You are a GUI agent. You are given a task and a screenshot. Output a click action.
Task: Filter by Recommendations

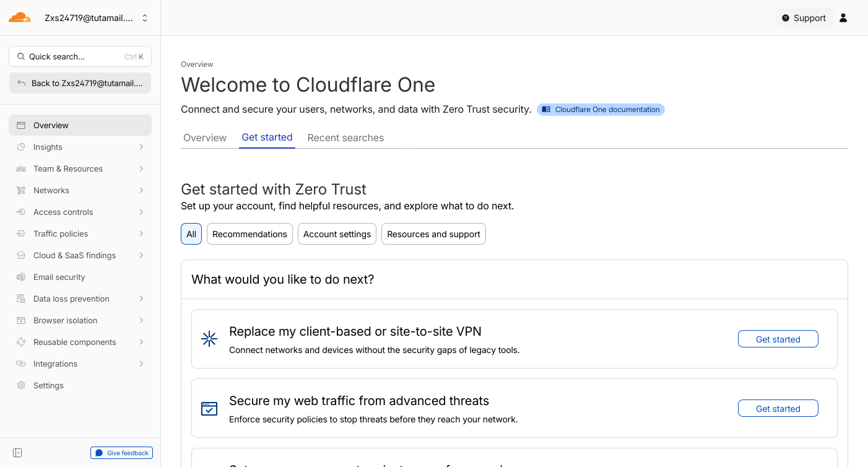click(250, 234)
